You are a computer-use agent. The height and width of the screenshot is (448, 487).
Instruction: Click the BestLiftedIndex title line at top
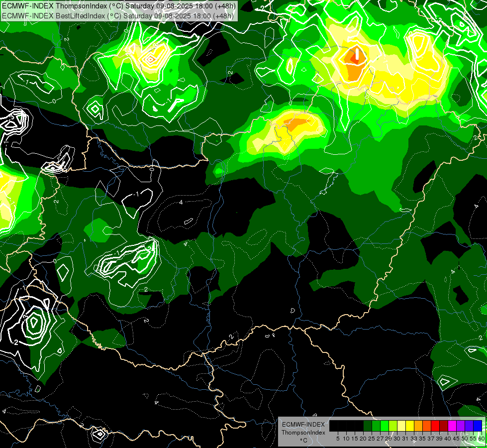[x=118, y=15]
